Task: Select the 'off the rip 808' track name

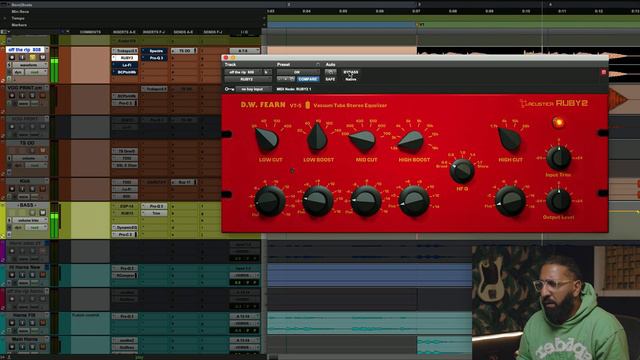Action: [25, 50]
